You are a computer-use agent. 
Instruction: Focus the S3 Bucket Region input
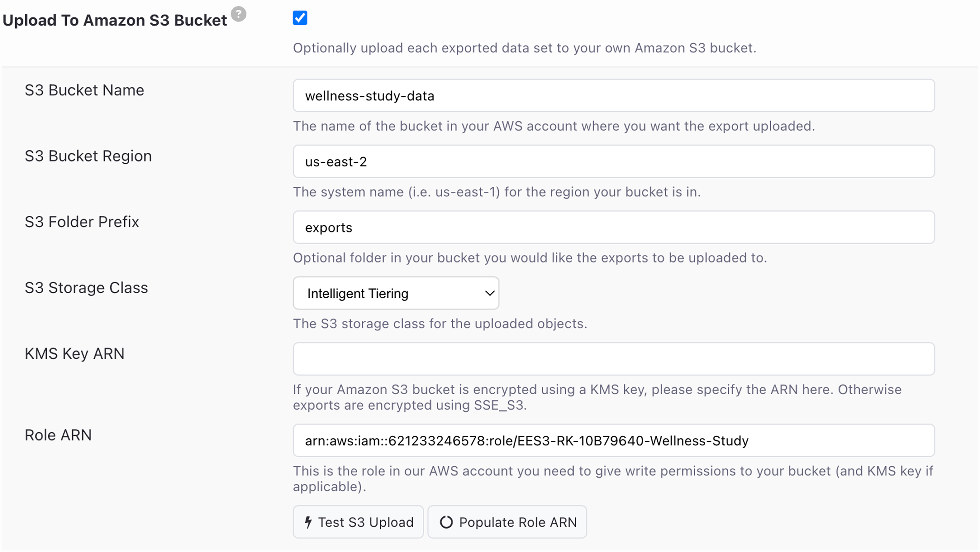pos(613,162)
